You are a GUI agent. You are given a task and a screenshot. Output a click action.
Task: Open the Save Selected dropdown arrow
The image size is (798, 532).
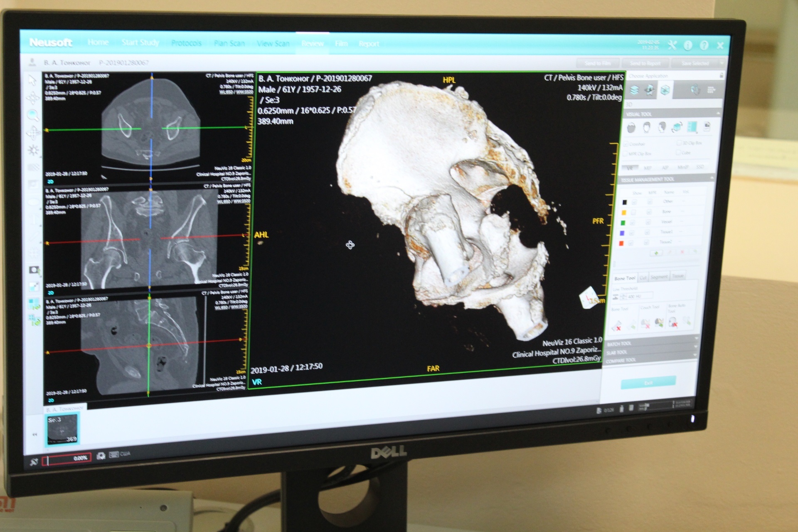tap(721, 63)
